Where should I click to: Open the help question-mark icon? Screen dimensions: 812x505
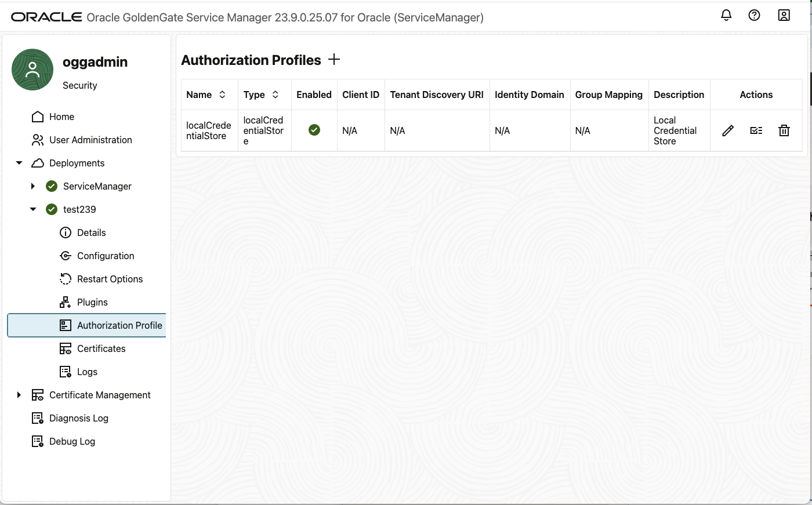(755, 15)
